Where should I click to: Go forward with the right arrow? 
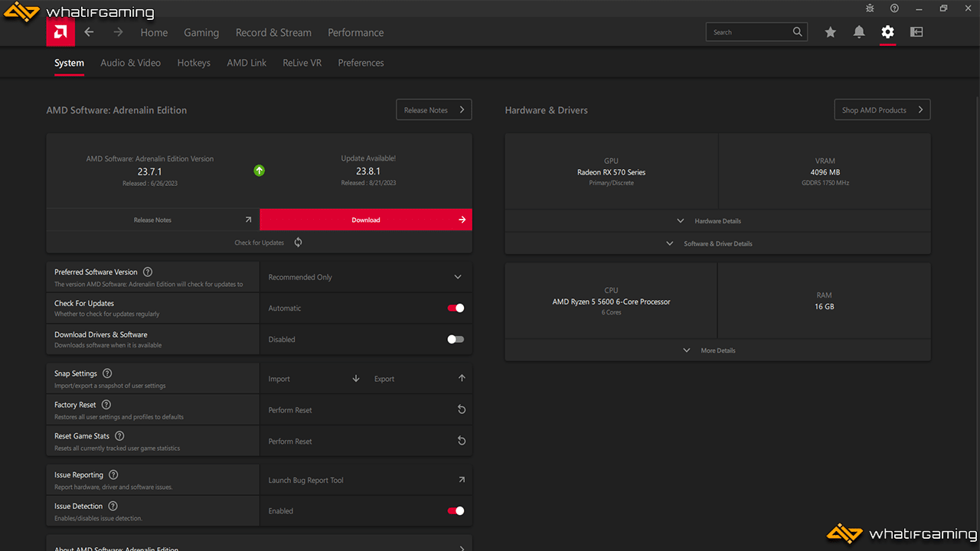[x=118, y=32]
